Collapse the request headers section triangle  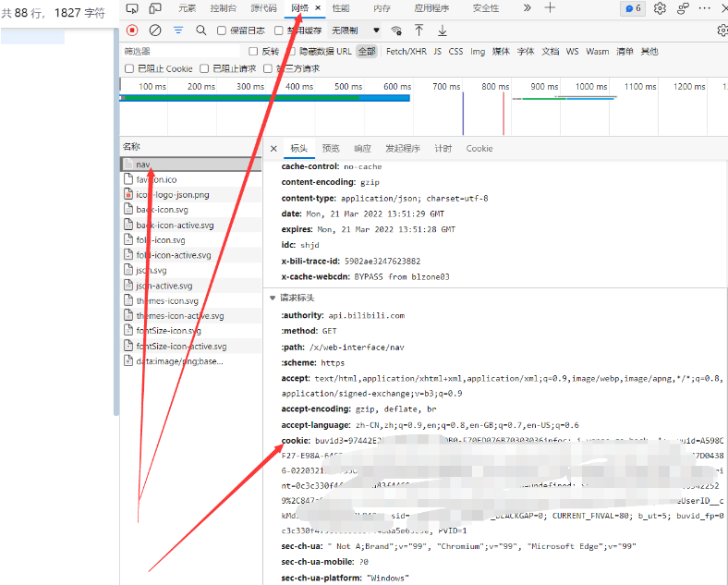coord(273,299)
